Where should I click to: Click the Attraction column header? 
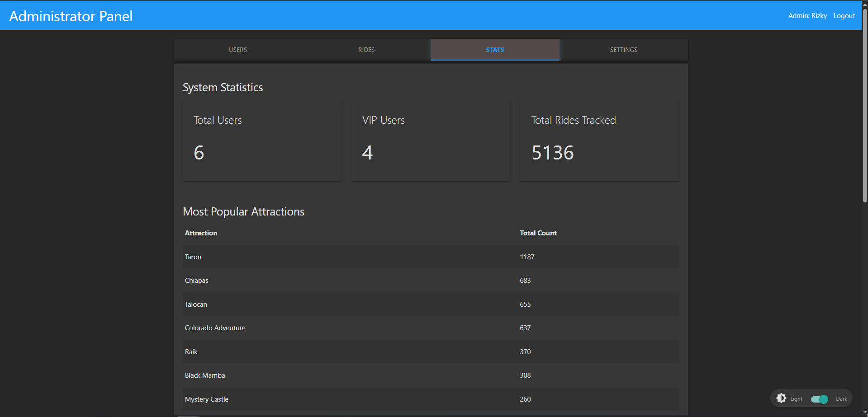point(201,233)
